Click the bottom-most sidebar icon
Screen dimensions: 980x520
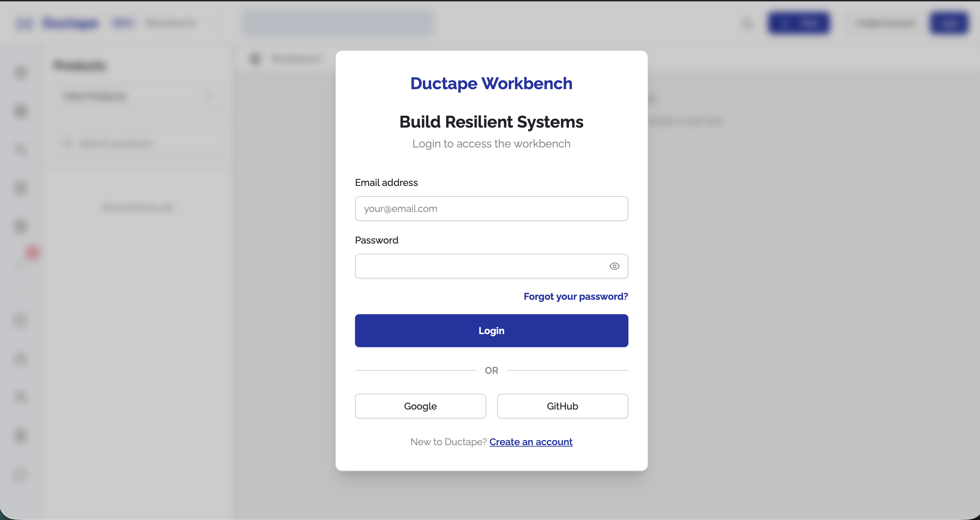(21, 474)
